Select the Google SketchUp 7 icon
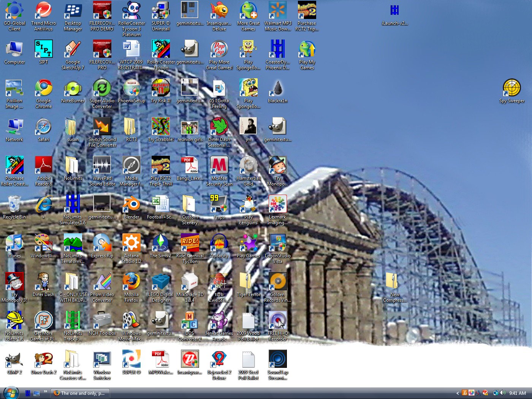532x399 pixels. pos(73,55)
